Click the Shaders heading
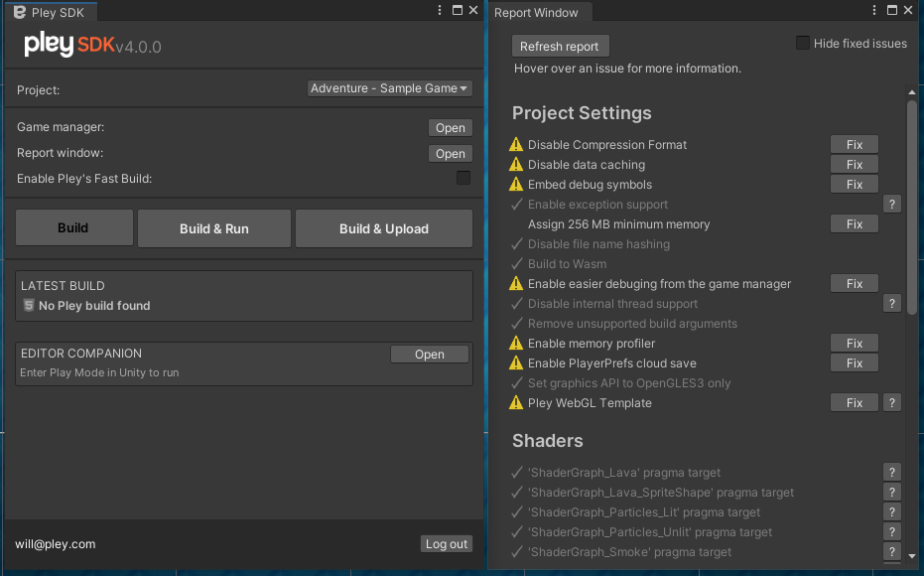The width and height of the screenshot is (924, 576). coord(548,441)
